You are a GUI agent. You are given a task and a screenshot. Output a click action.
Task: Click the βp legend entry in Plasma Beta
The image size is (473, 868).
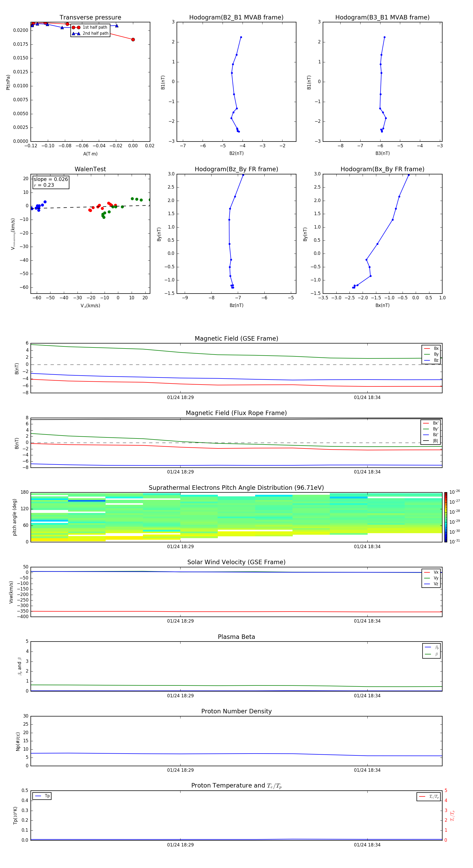click(x=431, y=647)
